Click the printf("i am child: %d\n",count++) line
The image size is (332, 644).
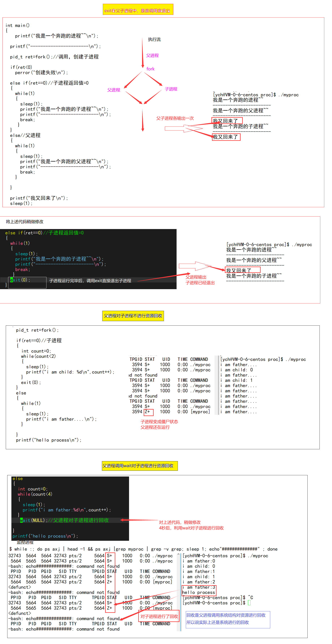point(70,372)
